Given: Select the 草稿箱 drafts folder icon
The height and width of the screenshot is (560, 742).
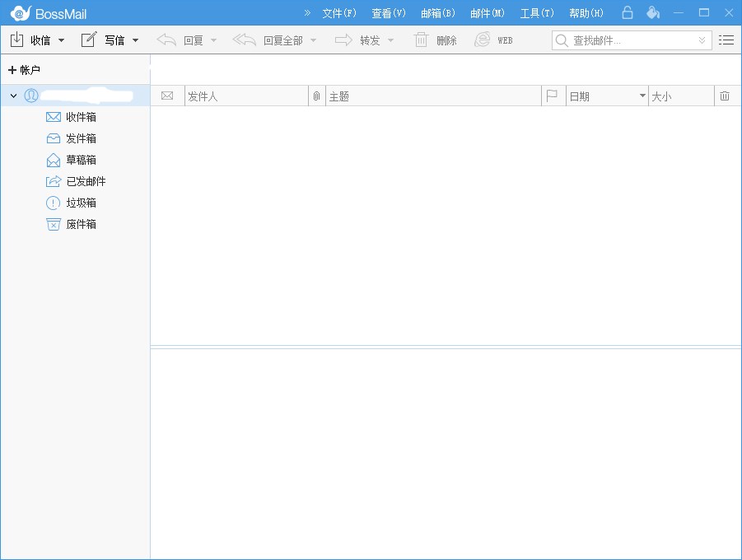Looking at the screenshot, I should click(53, 160).
